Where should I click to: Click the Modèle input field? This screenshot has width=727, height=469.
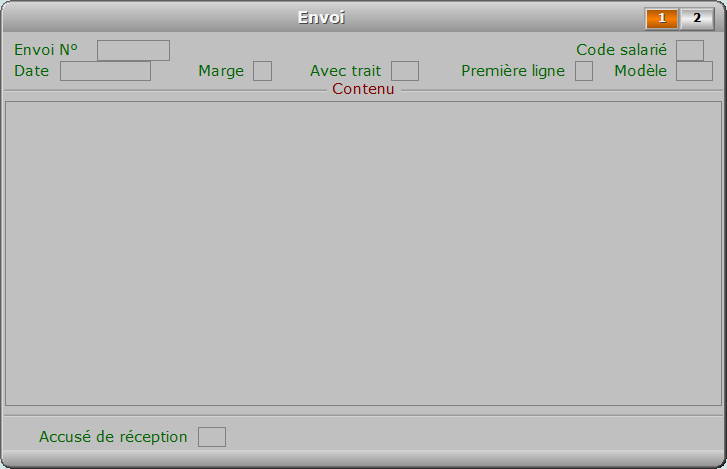click(694, 71)
